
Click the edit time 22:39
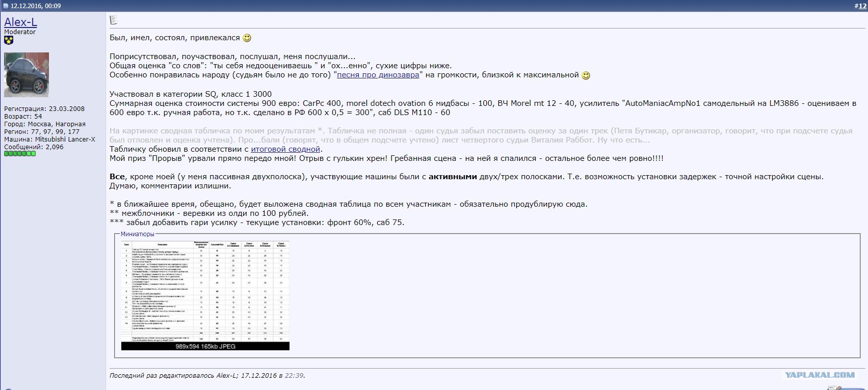click(x=294, y=376)
